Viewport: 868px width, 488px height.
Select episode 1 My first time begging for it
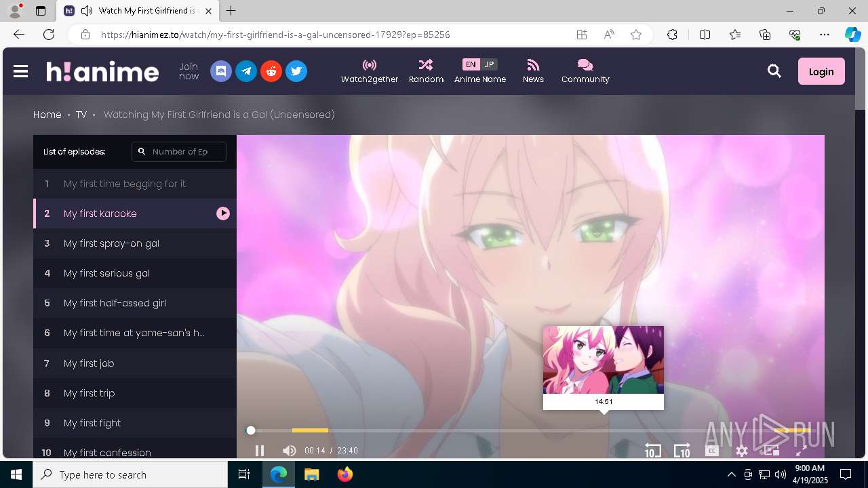135,184
